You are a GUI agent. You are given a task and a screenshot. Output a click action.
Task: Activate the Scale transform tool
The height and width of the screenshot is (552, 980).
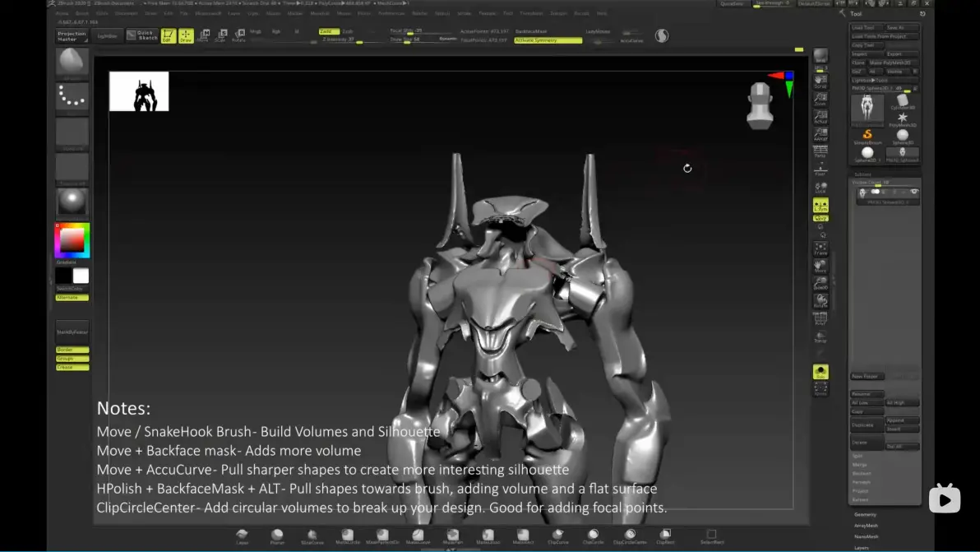220,35
